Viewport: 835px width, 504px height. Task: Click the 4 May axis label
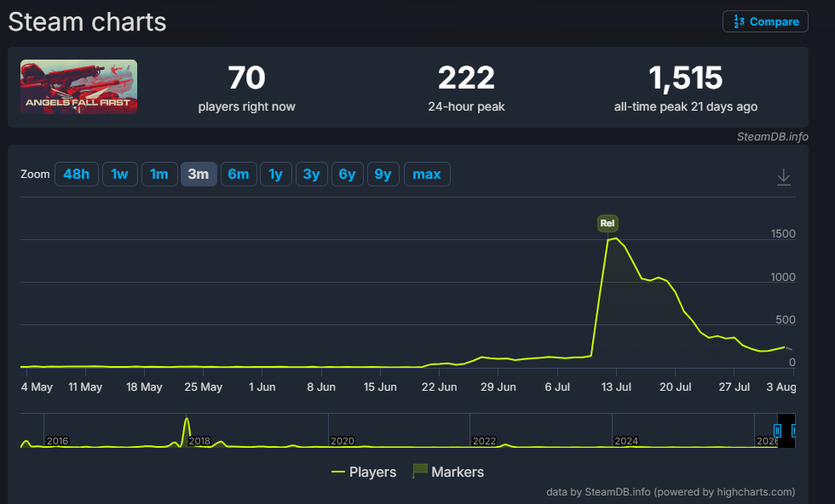(37, 387)
